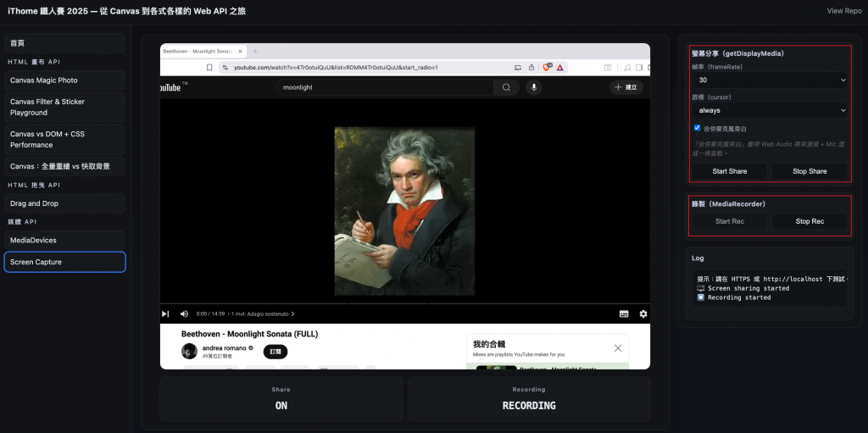Open 首頁 in the sidebar
Screen dimensions: 868x433
tap(64, 43)
